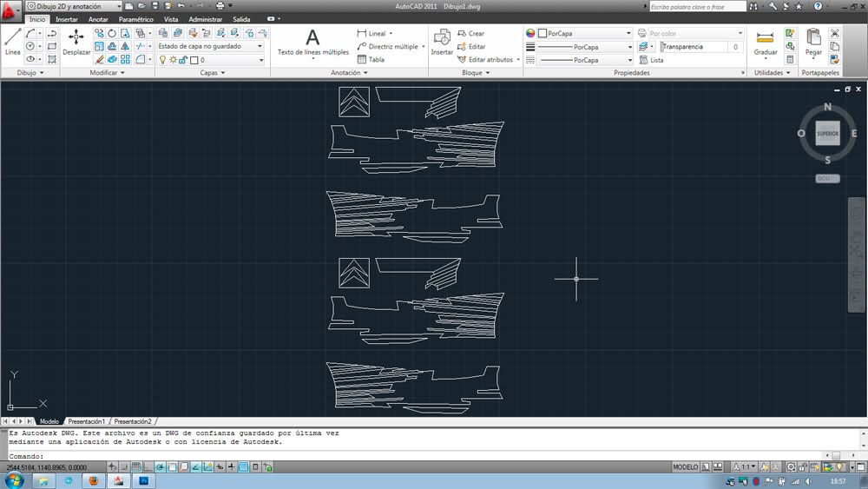Click the save icon in quick access toolbar

click(x=155, y=6)
